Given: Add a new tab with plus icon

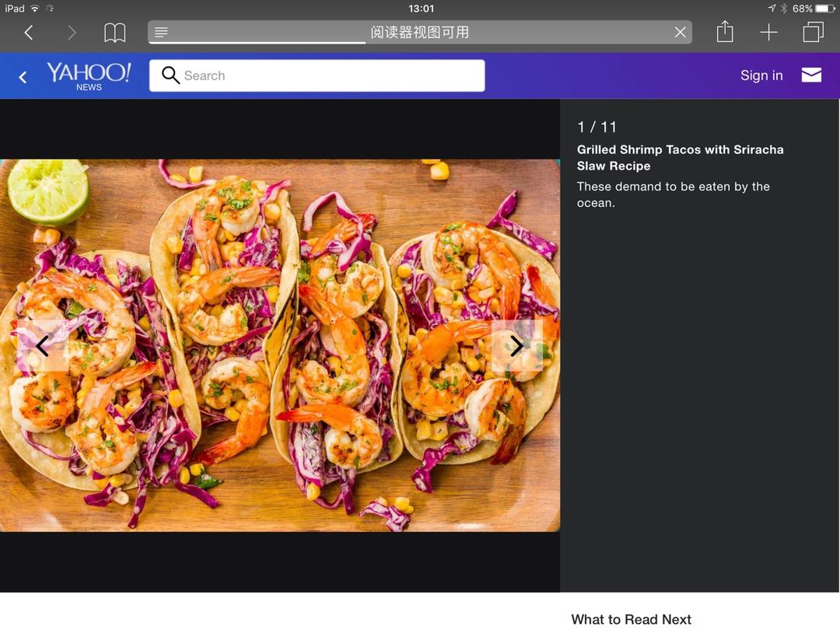Looking at the screenshot, I should [768, 33].
